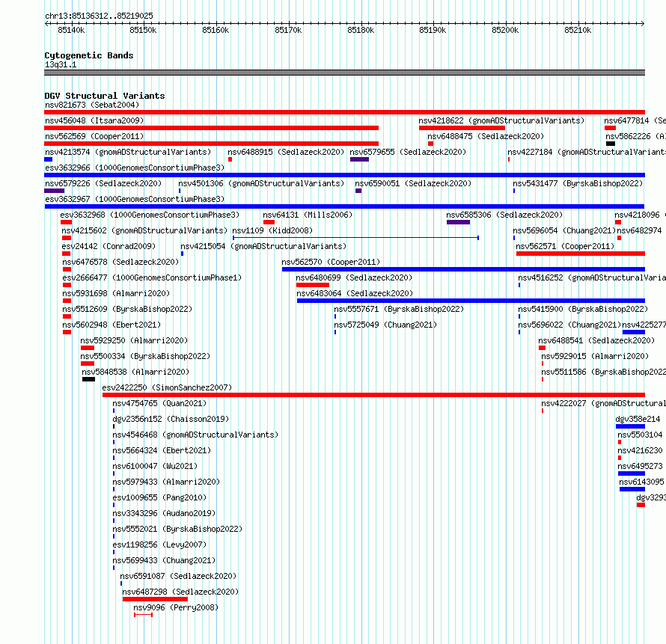Click the nsv5552021 (ByrskaBishop2022) label

pyautogui.click(x=177, y=529)
